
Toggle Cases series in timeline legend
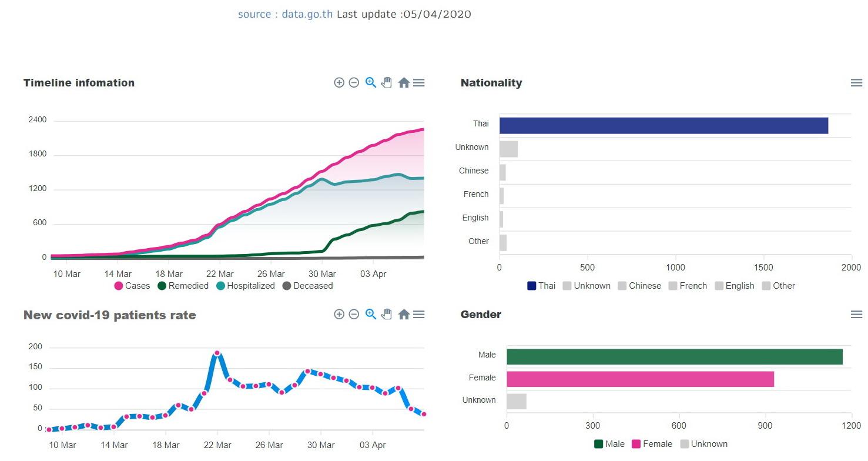point(133,286)
